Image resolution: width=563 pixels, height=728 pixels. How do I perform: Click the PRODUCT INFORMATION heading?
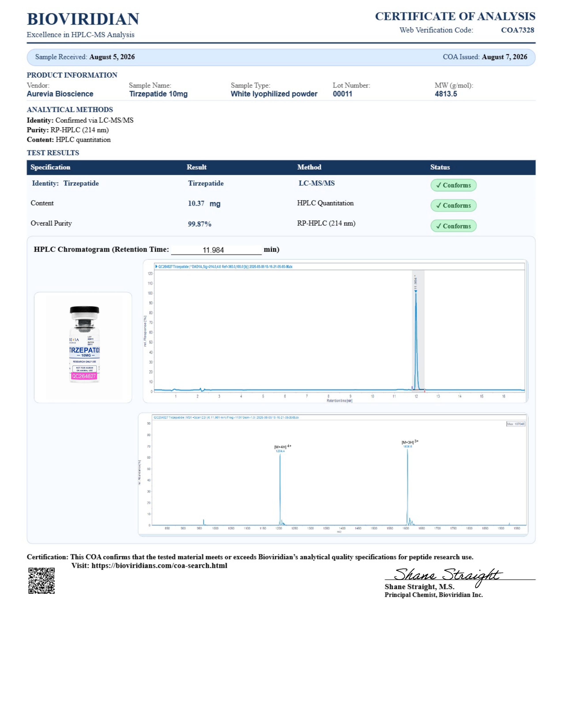click(x=72, y=75)
